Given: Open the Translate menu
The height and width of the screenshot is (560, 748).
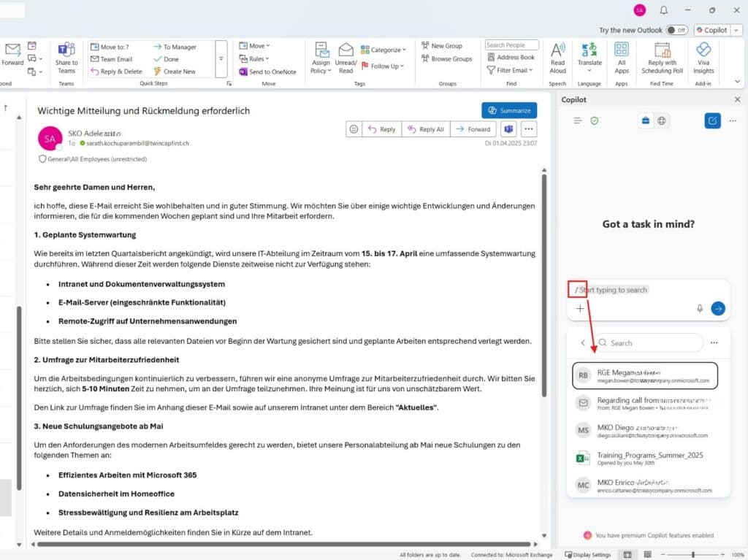Looking at the screenshot, I should click(x=589, y=58).
